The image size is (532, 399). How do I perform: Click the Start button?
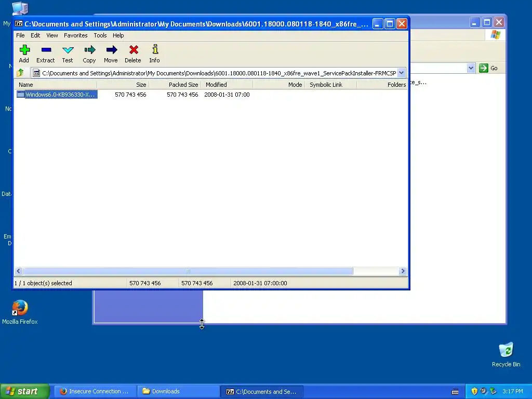click(24, 391)
